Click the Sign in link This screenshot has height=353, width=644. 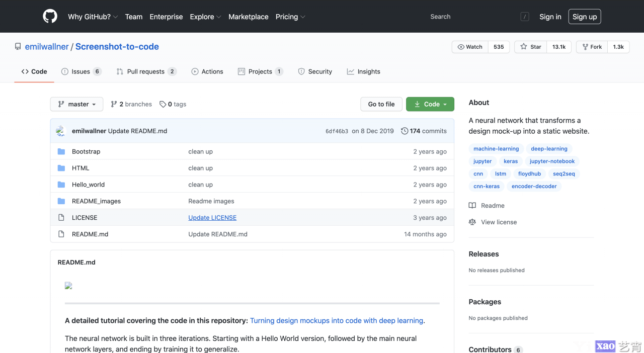click(550, 17)
